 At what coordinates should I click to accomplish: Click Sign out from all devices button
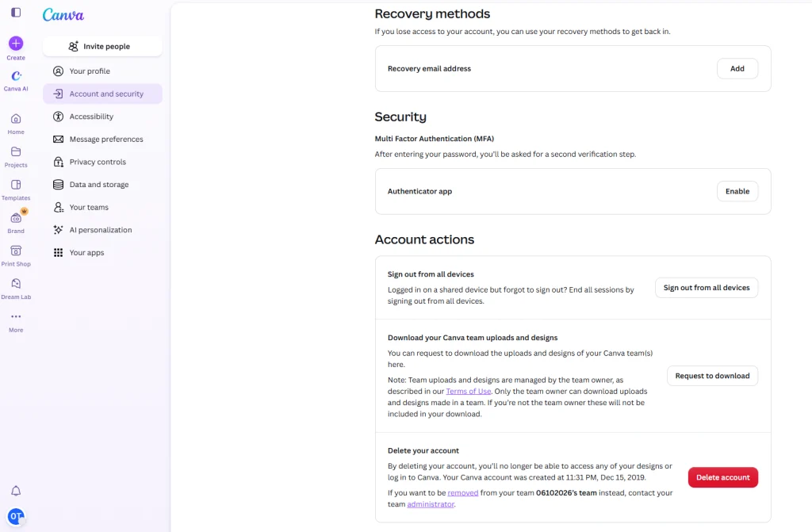[707, 288]
